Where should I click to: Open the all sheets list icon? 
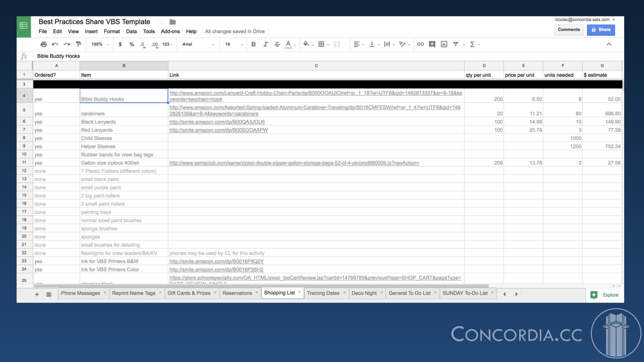[x=49, y=294]
